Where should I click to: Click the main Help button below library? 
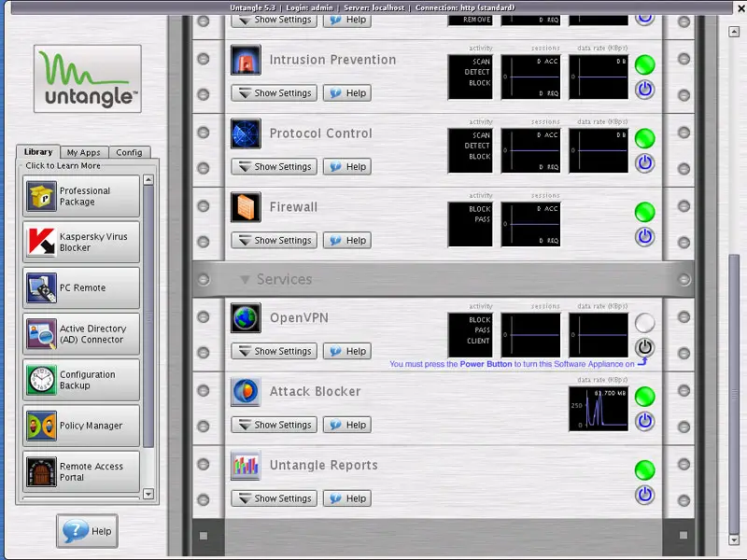[87, 531]
